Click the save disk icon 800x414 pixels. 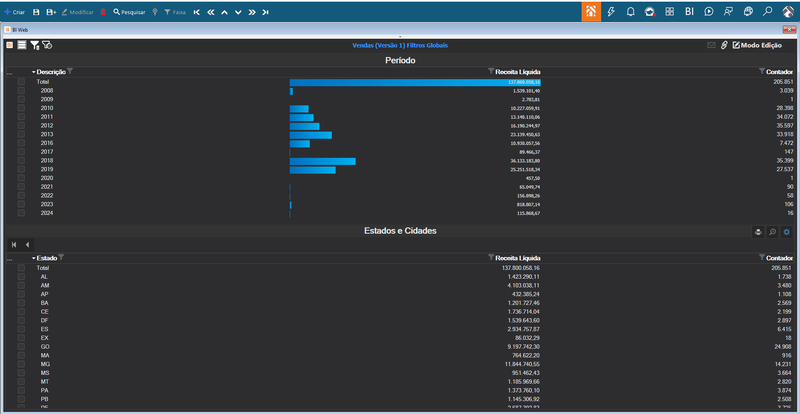(36, 12)
